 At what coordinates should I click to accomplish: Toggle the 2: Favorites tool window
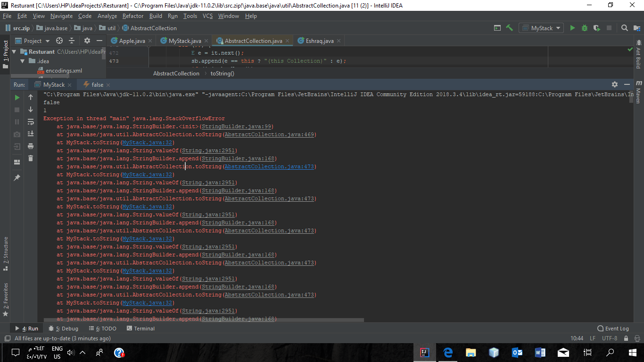pos(5,299)
